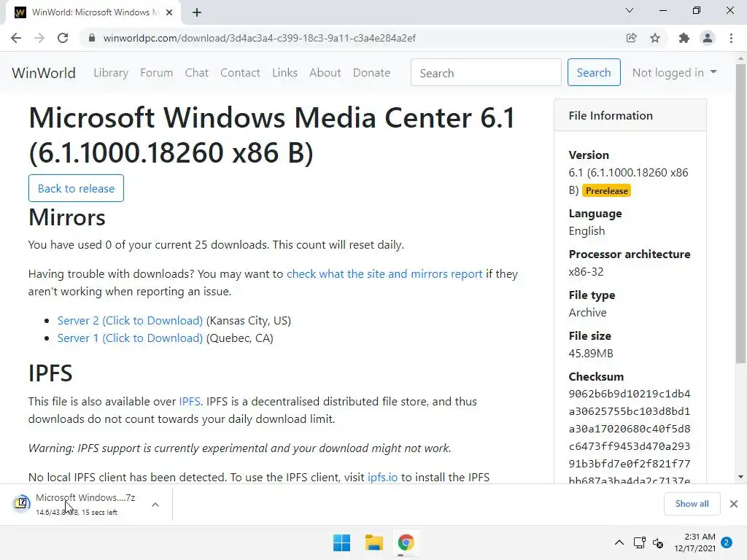Image resolution: width=747 pixels, height=560 pixels.
Task: Click the blue-outlined Search button
Action: click(x=594, y=72)
